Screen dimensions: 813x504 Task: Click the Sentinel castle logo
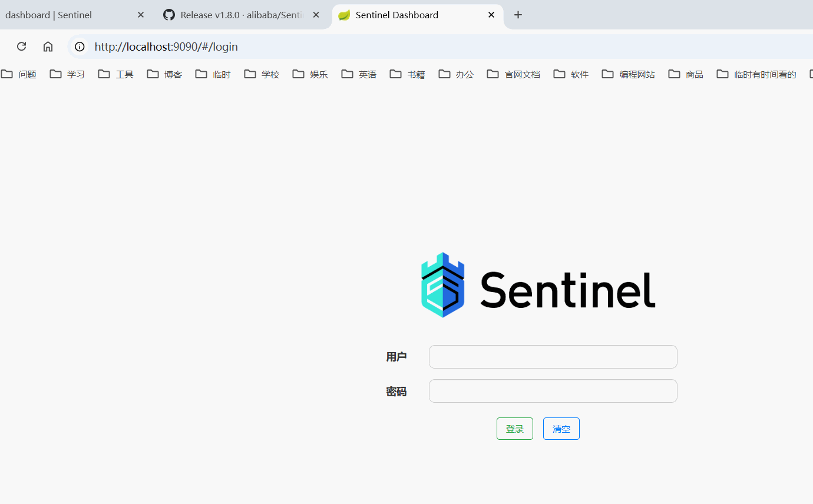tap(443, 285)
